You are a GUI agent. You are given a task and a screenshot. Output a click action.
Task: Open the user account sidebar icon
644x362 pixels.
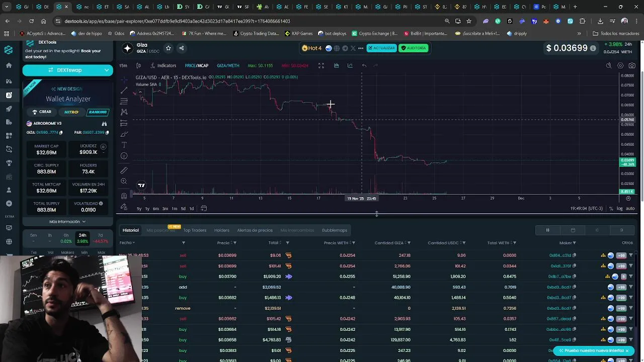pos(9,190)
